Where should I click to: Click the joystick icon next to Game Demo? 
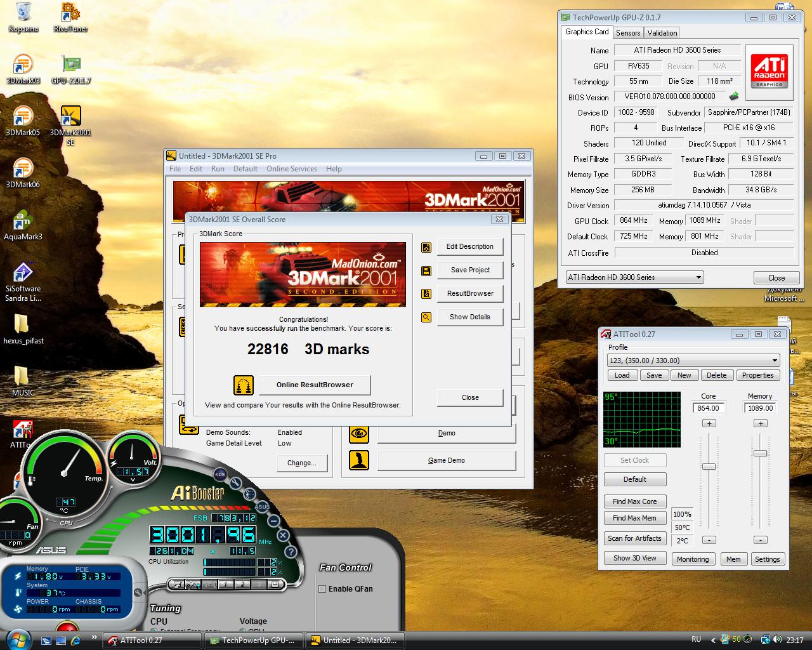click(x=359, y=460)
